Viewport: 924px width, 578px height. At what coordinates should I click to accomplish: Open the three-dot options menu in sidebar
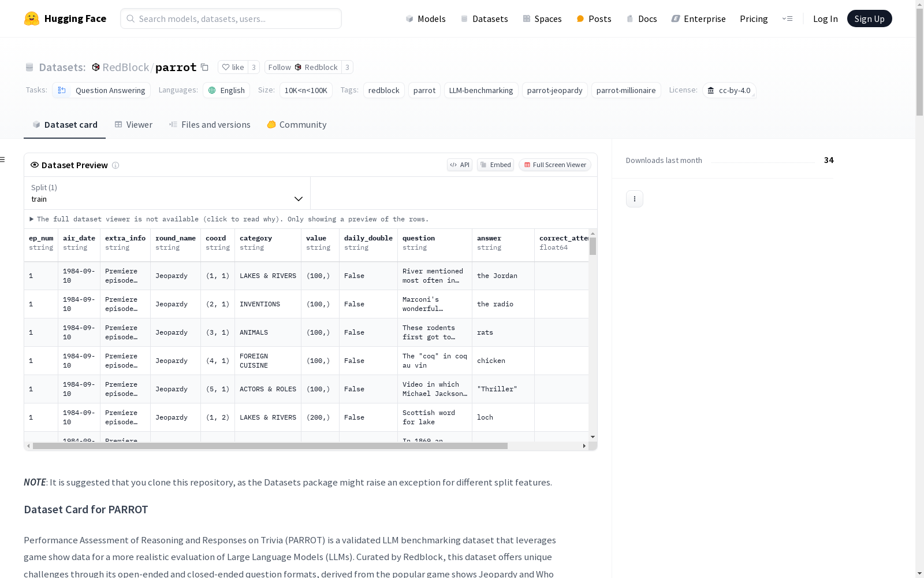(x=635, y=199)
